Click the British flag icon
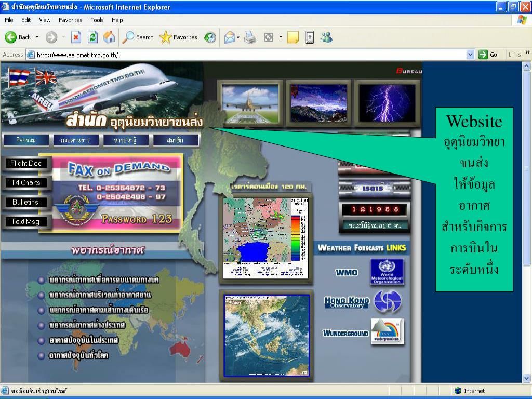532x399 pixels. pos(46,77)
